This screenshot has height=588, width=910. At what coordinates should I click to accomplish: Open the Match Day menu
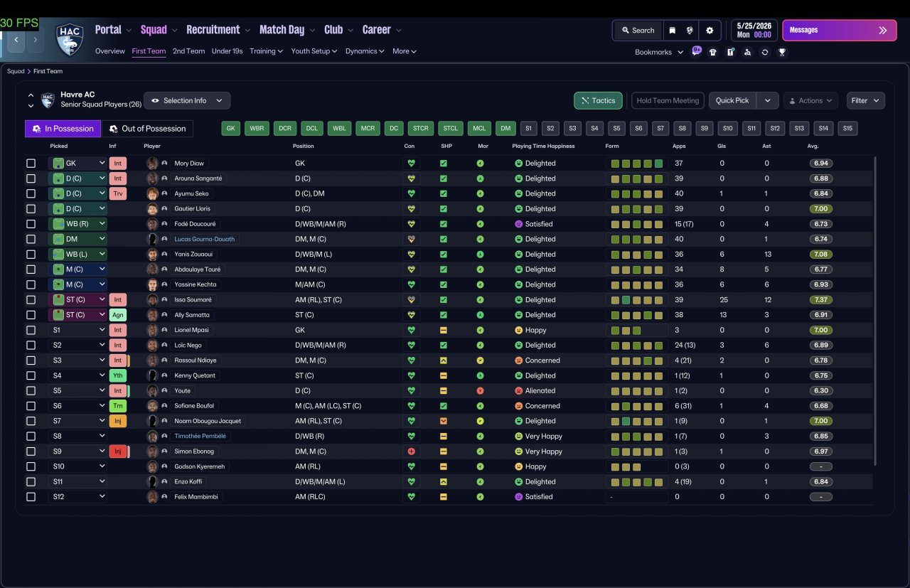287,30
